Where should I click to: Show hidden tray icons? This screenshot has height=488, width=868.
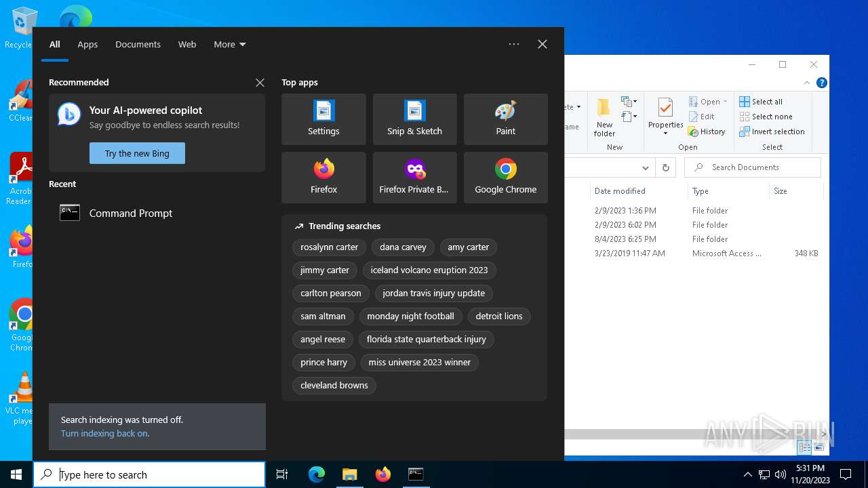pos(747,474)
